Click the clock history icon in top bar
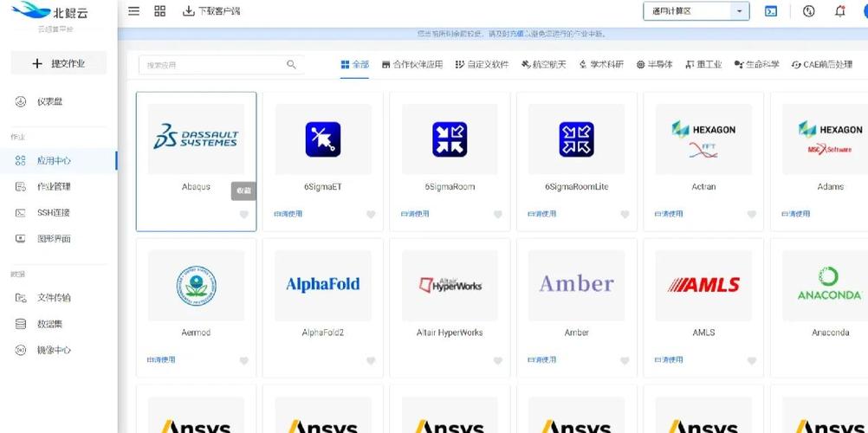 coord(808,11)
